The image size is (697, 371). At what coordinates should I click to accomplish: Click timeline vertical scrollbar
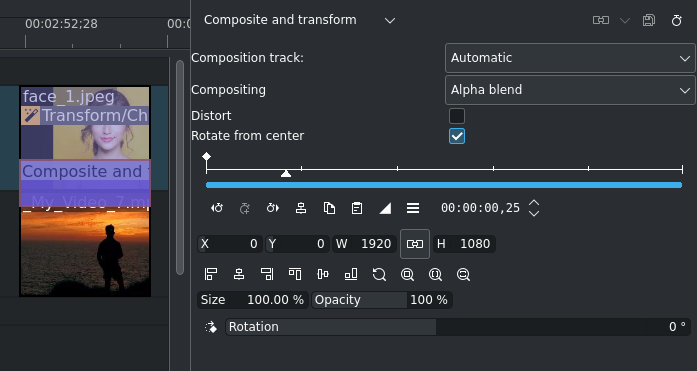(x=180, y=168)
